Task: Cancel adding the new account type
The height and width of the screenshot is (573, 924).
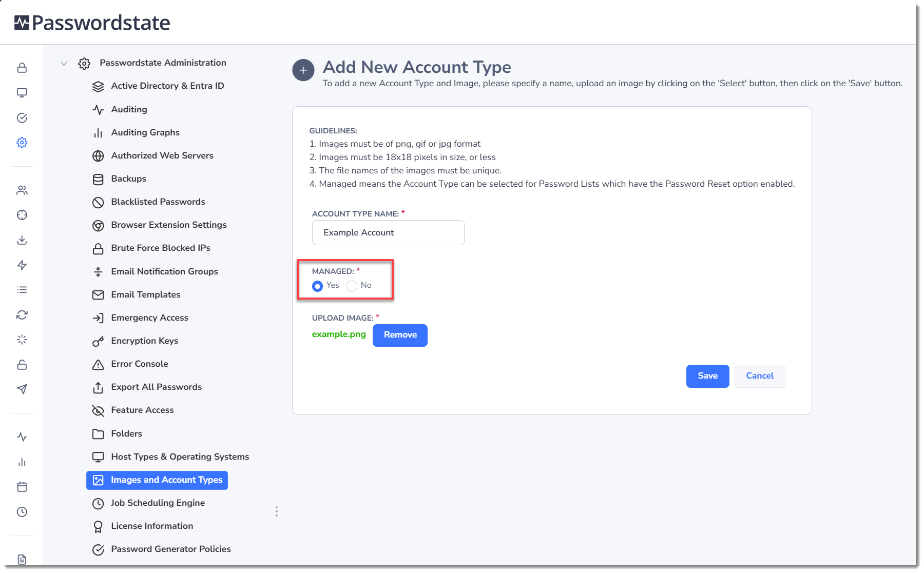Action: pos(760,376)
